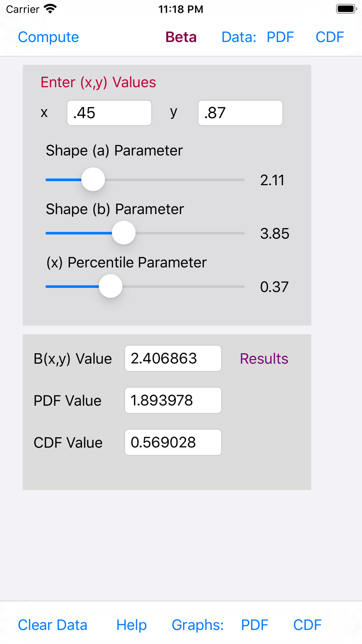The width and height of the screenshot is (362, 644).
Task: Open the Help screen
Action: pyautogui.click(x=131, y=625)
